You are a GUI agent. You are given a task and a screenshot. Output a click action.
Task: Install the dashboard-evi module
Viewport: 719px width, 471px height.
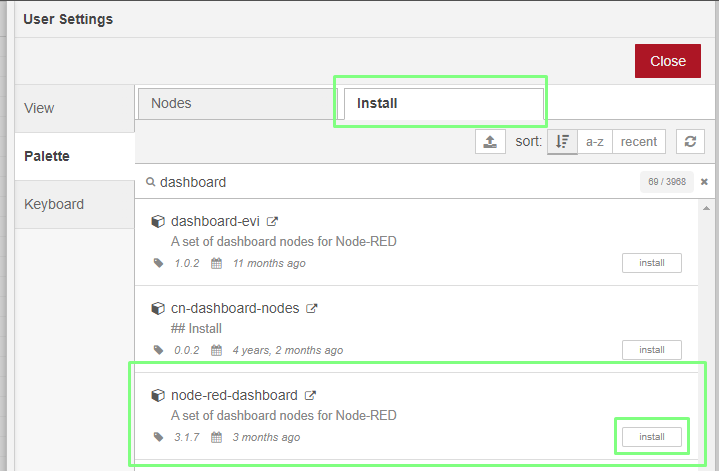click(x=652, y=263)
